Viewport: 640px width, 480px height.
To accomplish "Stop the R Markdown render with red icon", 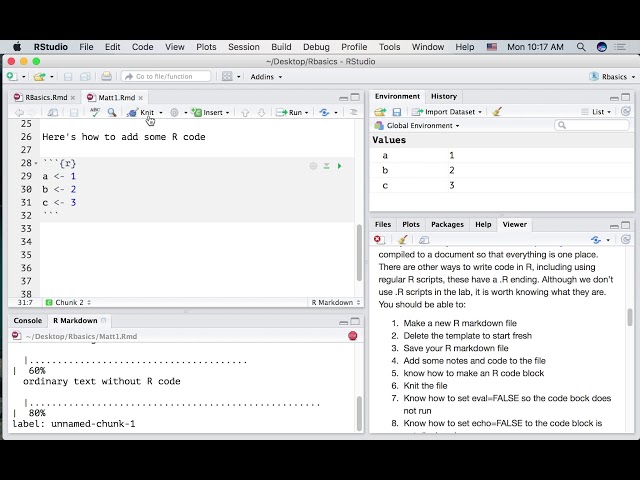I will 352,336.
